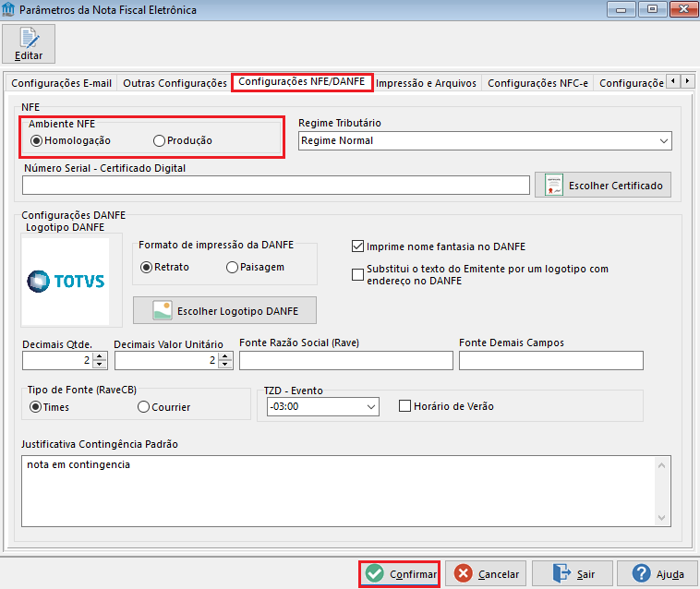
Task: Select Times font type
Action: click(35, 407)
